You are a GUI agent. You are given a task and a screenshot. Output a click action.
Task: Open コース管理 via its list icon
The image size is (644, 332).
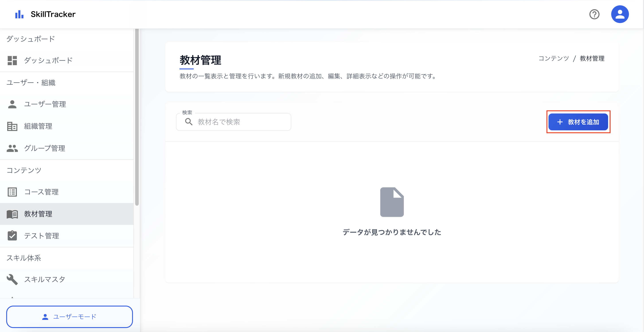(x=12, y=192)
